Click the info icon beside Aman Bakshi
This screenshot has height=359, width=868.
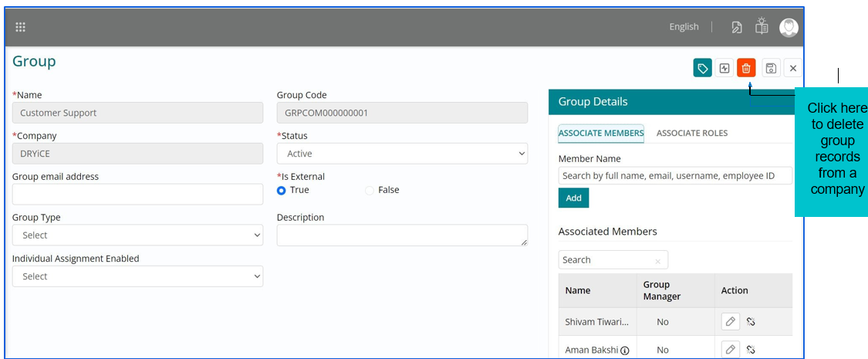click(625, 351)
